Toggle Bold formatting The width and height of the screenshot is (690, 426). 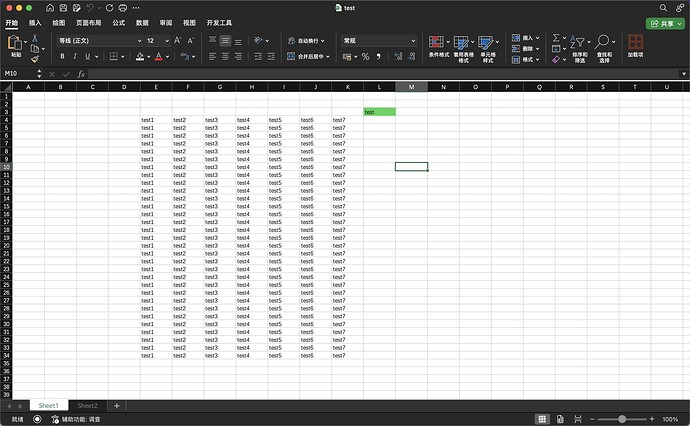(x=62, y=56)
